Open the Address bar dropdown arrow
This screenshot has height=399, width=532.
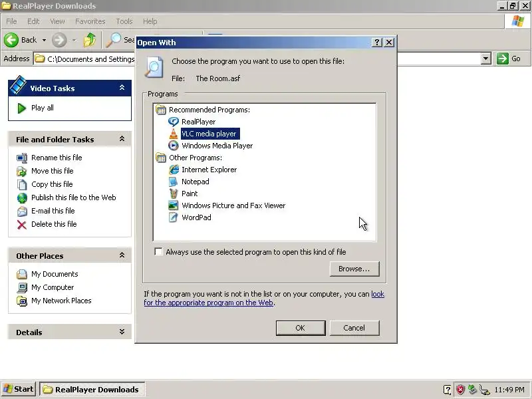click(x=486, y=59)
